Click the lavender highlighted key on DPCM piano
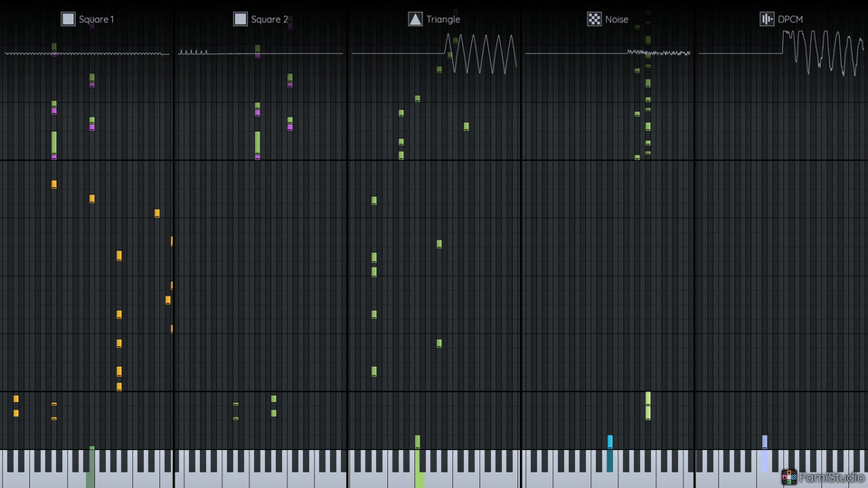This screenshot has height=488, width=868. pos(765,460)
